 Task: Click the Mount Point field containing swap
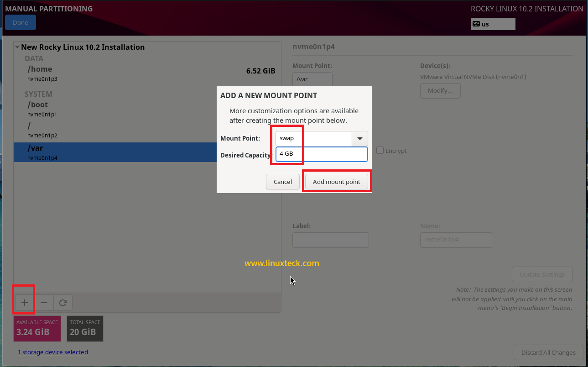(x=314, y=138)
